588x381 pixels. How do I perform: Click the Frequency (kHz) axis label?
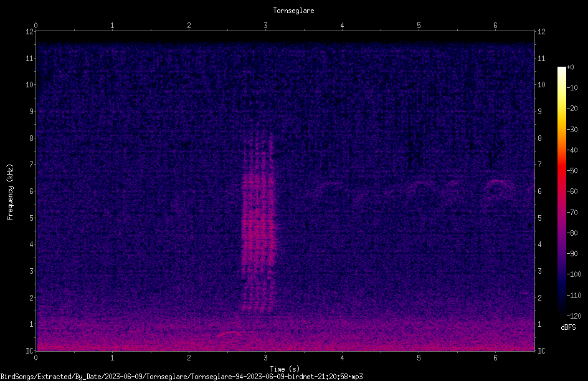[10, 191]
